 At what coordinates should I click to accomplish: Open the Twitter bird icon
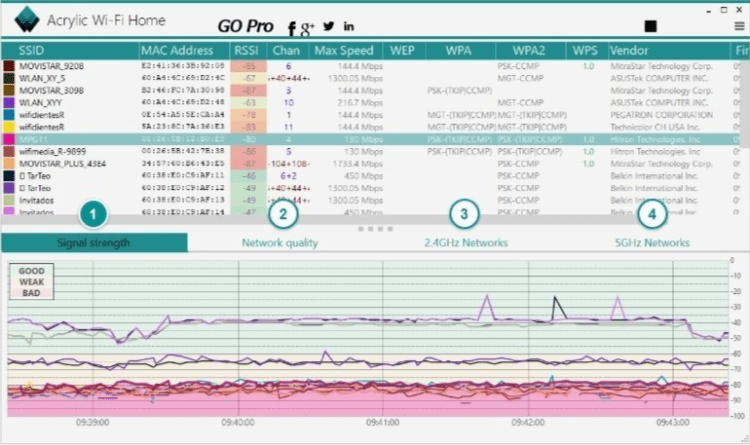click(x=328, y=26)
